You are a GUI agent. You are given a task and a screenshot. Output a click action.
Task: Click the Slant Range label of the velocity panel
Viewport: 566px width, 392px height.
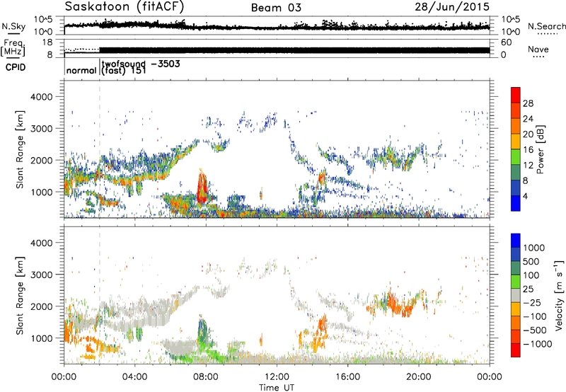pyautogui.click(x=20, y=296)
